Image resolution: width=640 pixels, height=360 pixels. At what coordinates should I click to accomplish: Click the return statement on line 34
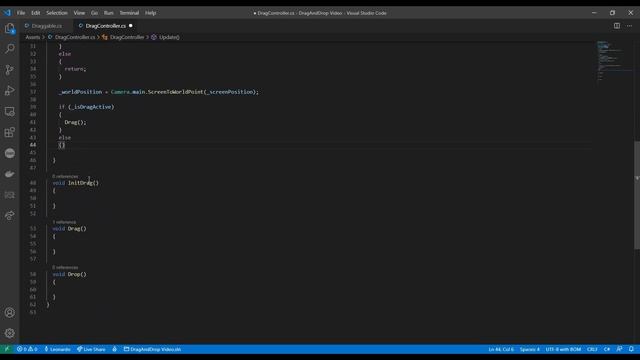coord(76,69)
